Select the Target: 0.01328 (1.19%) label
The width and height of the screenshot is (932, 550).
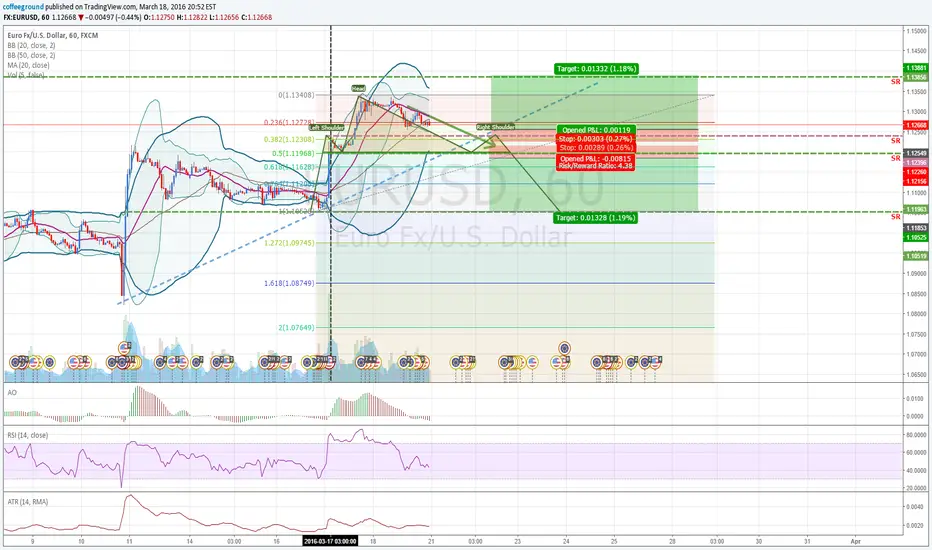[596, 218]
